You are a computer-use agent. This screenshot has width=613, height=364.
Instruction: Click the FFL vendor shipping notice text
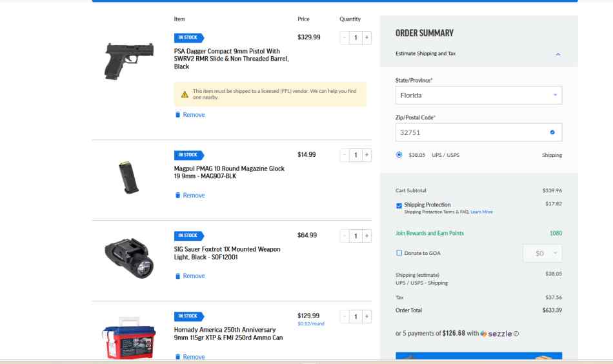point(274,94)
